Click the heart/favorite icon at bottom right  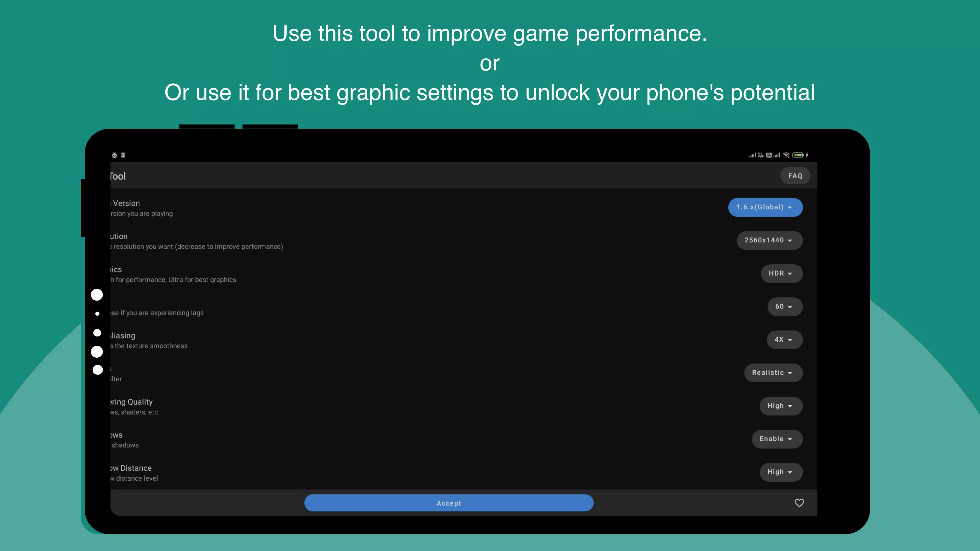(x=799, y=503)
